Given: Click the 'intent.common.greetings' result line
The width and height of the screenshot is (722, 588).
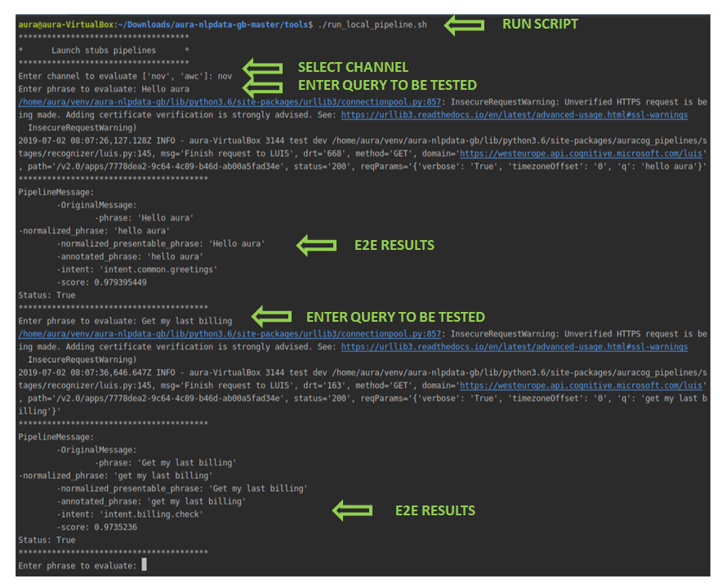Looking at the screenshot, I should 136,269.
